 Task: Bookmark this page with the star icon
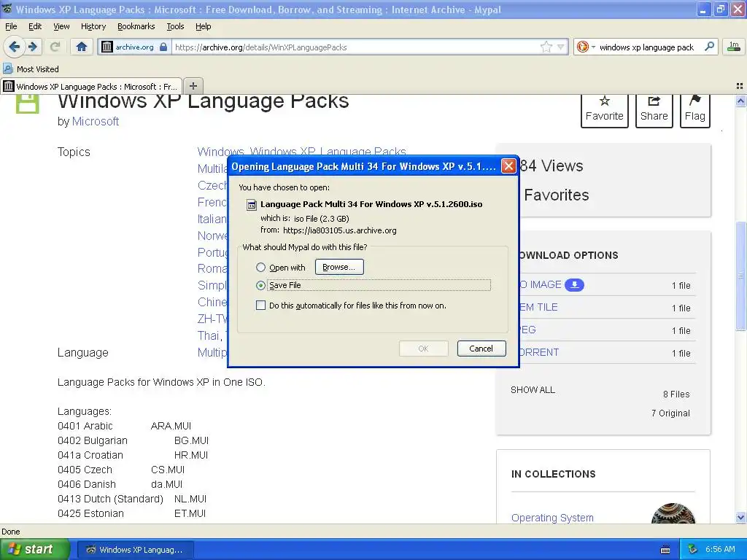coord(546,47)
